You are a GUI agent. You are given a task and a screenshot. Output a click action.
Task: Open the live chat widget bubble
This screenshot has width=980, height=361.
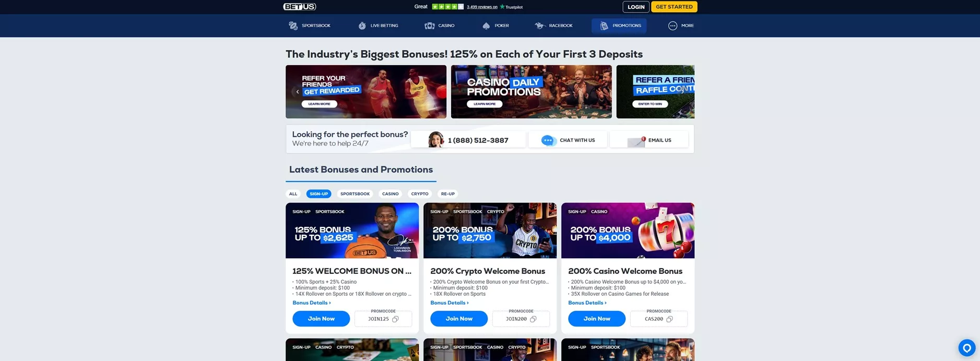coord(966,348)
